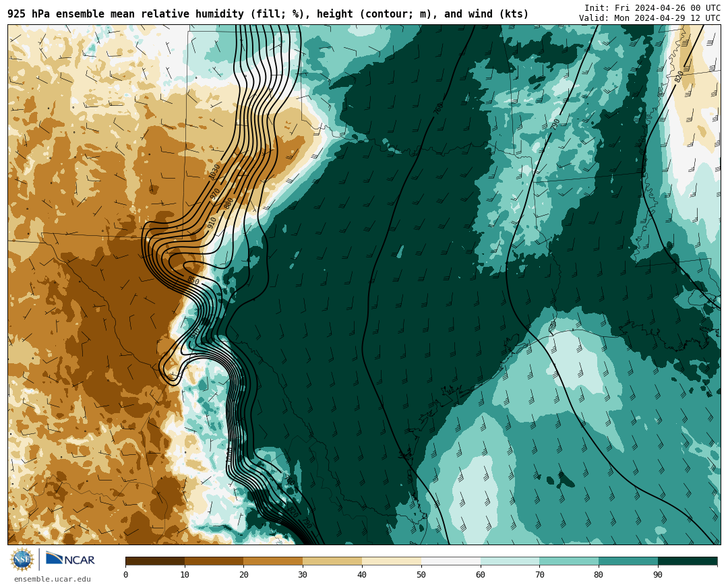Image resolution: width=728 pixels, height=587 pixels.
Task: Click the colorbar tick label '60'
Action: pyautogui.click(x=481, y=574)
